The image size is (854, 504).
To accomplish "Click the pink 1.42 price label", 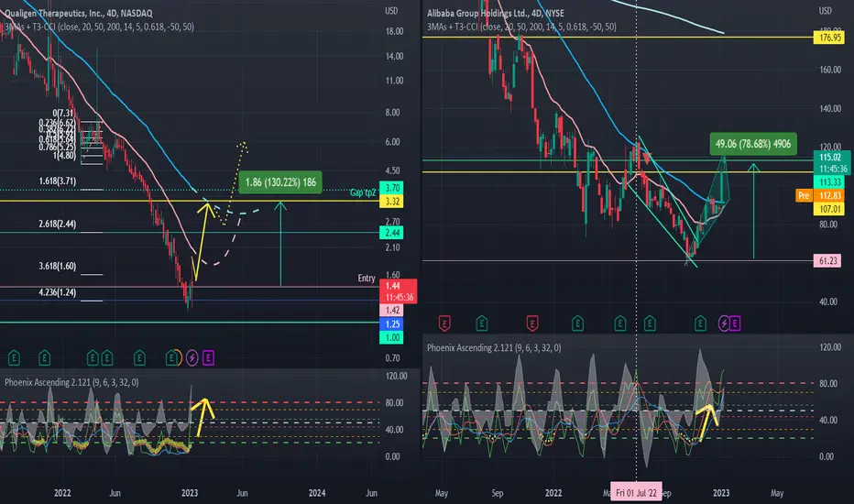I will tap(391, 310).
